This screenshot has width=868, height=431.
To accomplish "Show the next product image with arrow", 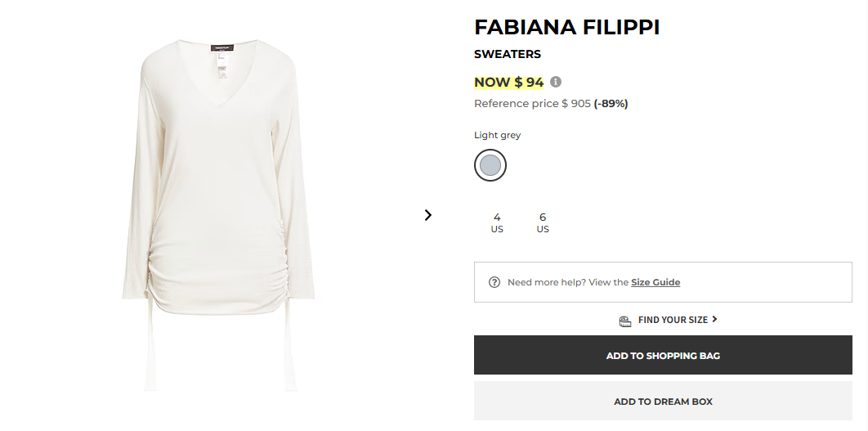I will 427,215.
